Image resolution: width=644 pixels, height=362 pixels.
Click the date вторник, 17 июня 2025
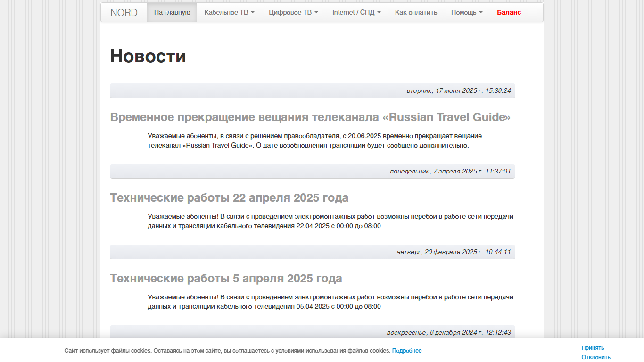pyautogui.click(x=459, y=90)
